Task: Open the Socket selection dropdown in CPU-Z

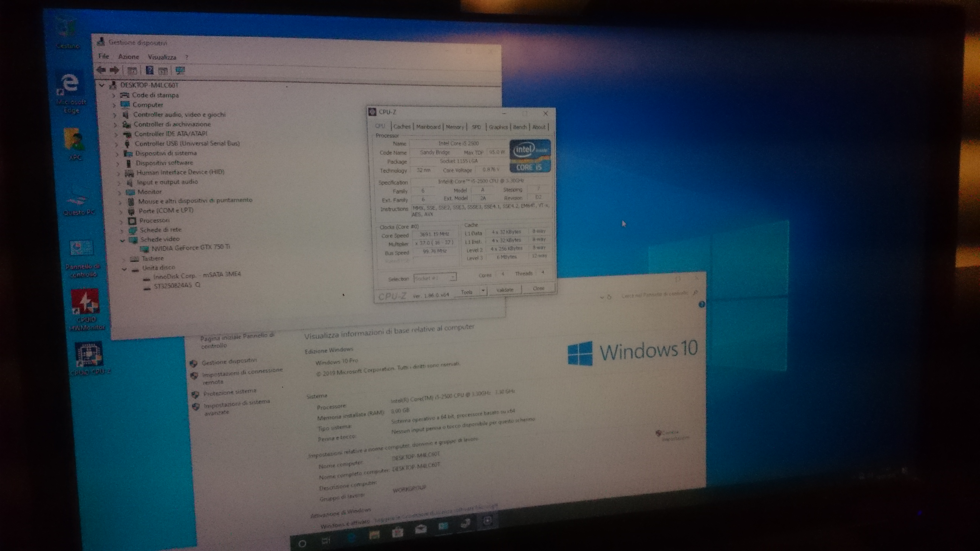Action: 453,278
